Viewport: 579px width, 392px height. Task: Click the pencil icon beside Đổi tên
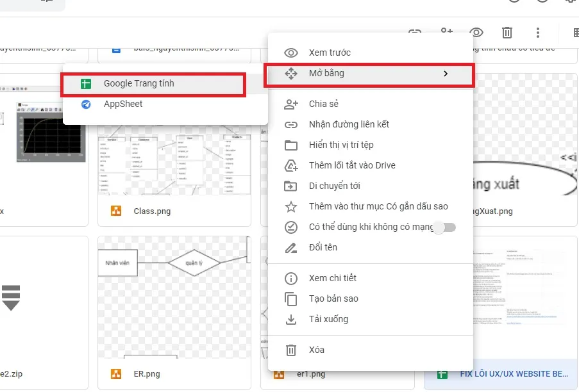click(291, 247)
